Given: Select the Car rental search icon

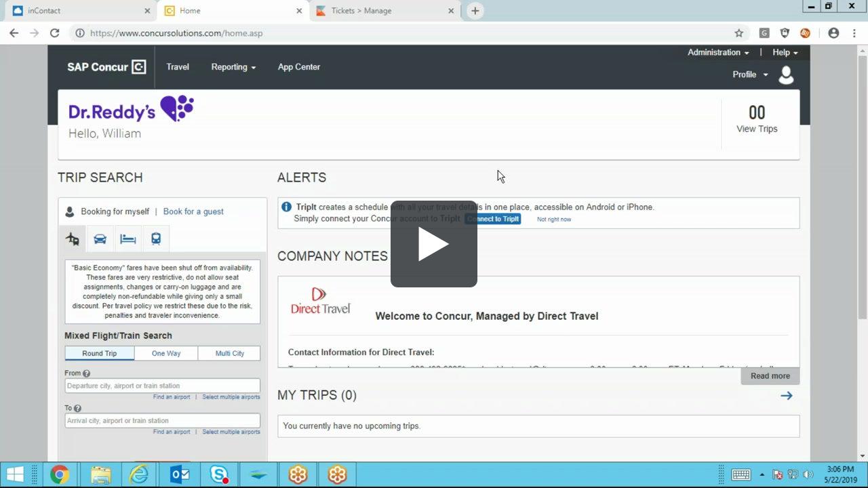Looking at the screenshot, I should (100, 239).
